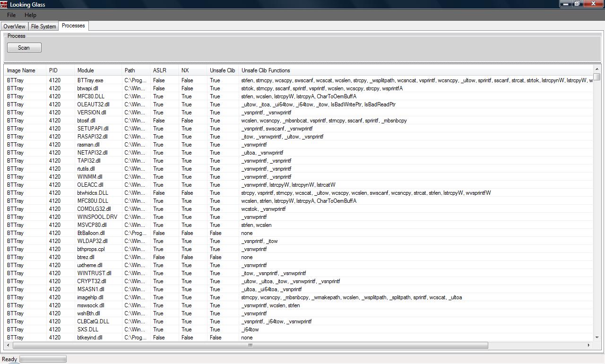Image resolution: width=605 pixels, height=364 pixels.
Task: Select the OLEACC.dll row
Action: tap(299, 185)
